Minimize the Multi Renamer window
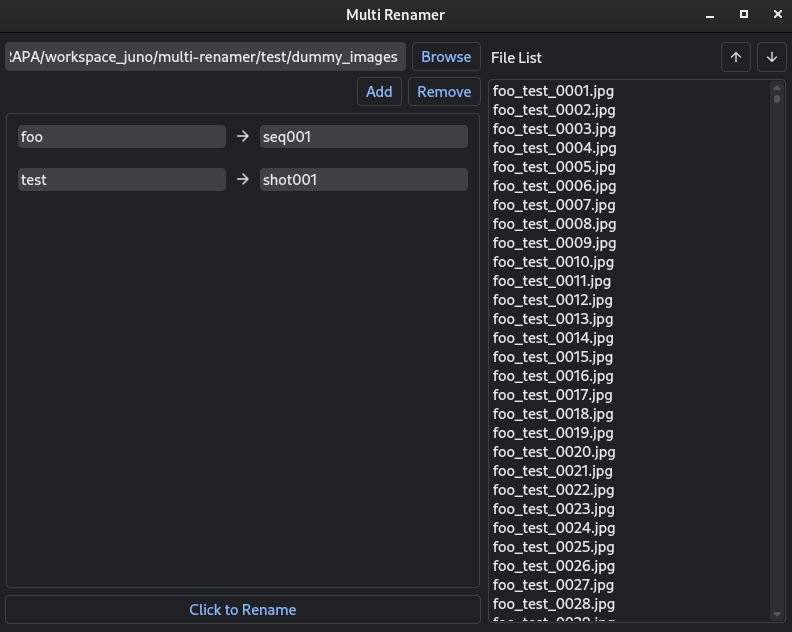This screenshot has height=632, width=792. pos(710,15)
